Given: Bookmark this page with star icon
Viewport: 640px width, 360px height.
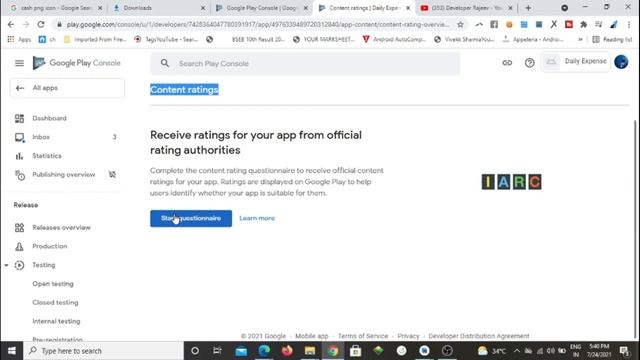Looking at the screenshot, I should pos(460,24).
